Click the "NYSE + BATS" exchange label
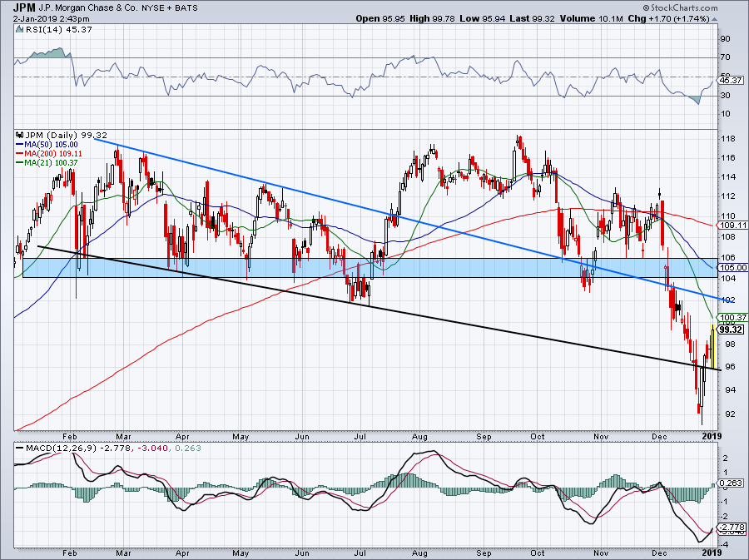The image size is (749, 560). point(170,8)
